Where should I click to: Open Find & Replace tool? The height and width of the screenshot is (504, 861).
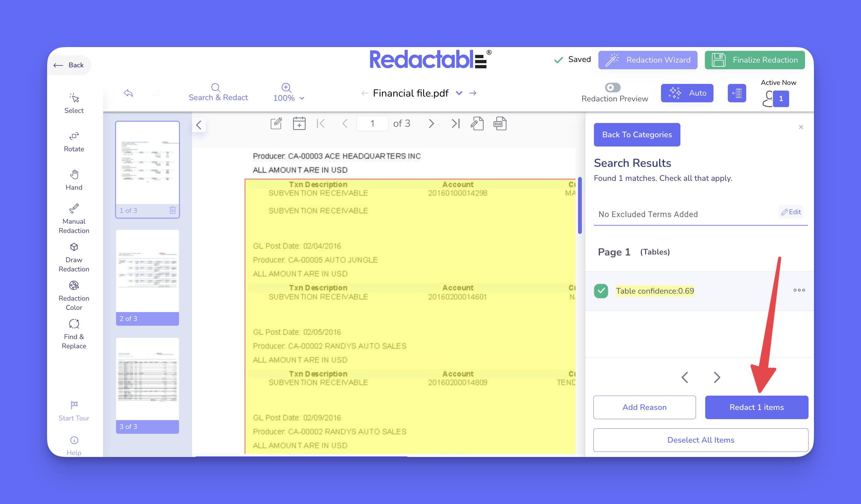pyautogui.click(x=74, y=334)
